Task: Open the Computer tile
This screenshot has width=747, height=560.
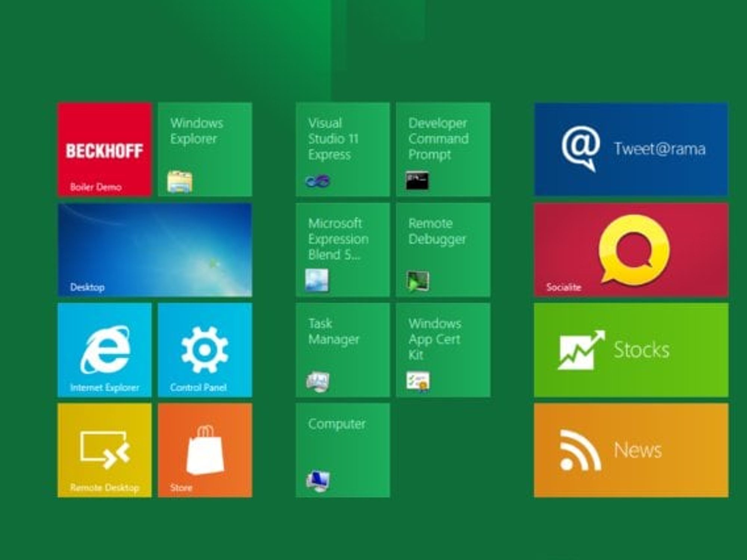Action: click(x=343, y=450)
